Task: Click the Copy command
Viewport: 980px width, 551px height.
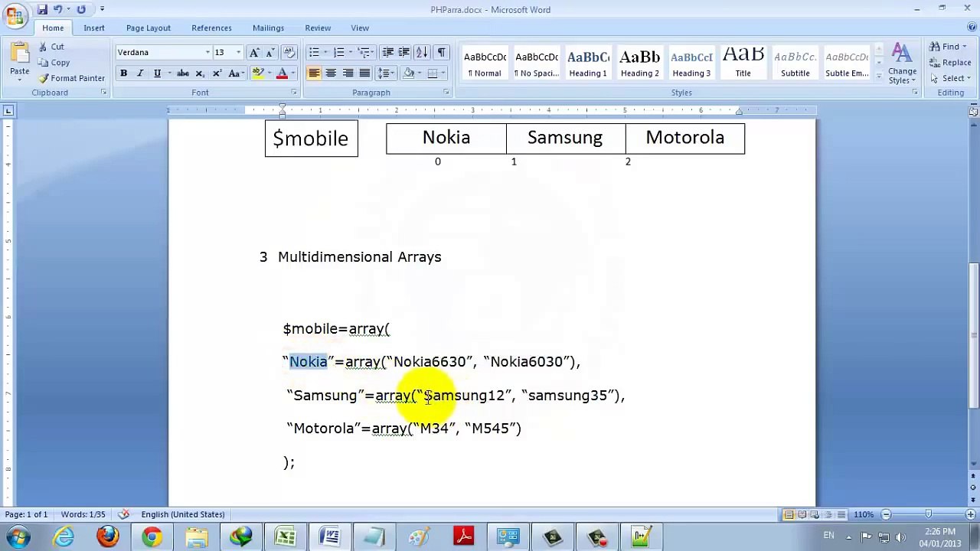Action: tap(54, 63)
